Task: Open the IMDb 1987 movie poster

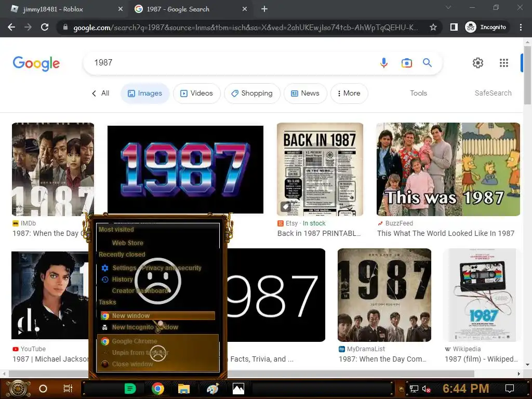Action: click(53, 169)
